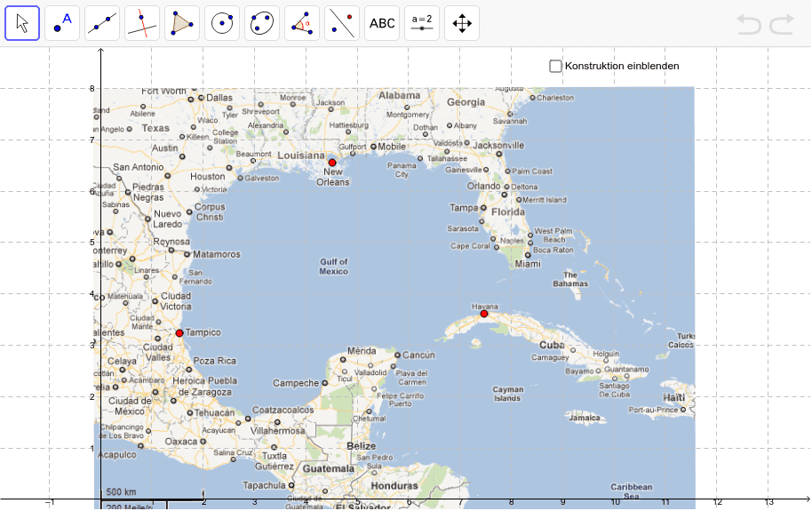Screen dimensions: 812x511
Task: Click the Tampa label on the map
Action: tap(464, 207)
